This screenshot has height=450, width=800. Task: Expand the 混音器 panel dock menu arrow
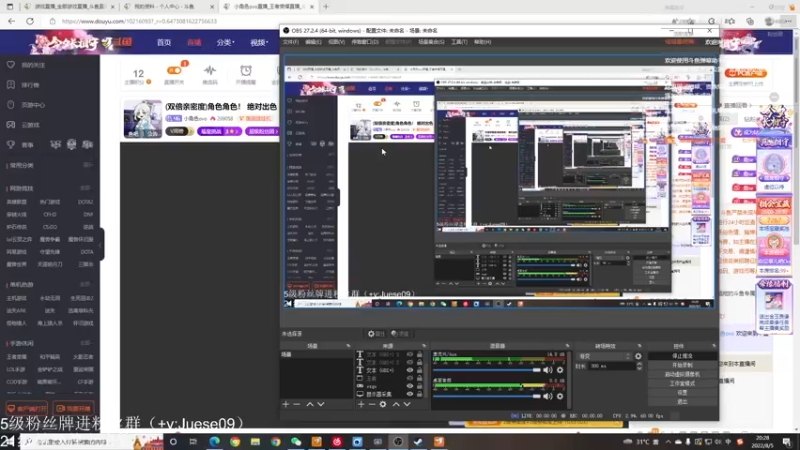tap(567, 346)
